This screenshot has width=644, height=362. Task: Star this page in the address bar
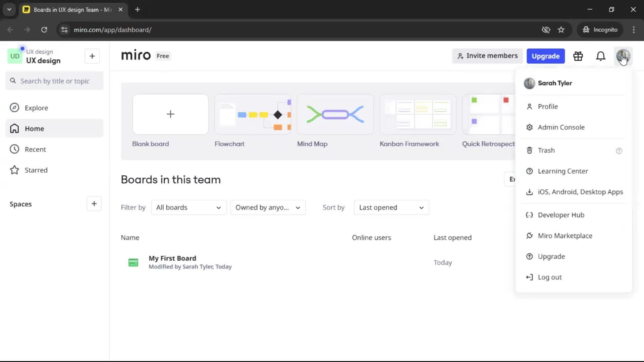[x=561, y=30]
